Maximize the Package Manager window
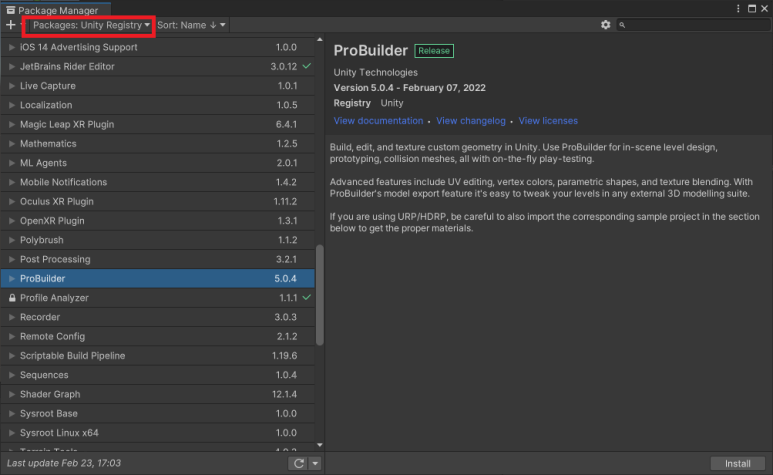 click(x=752, y=8)
